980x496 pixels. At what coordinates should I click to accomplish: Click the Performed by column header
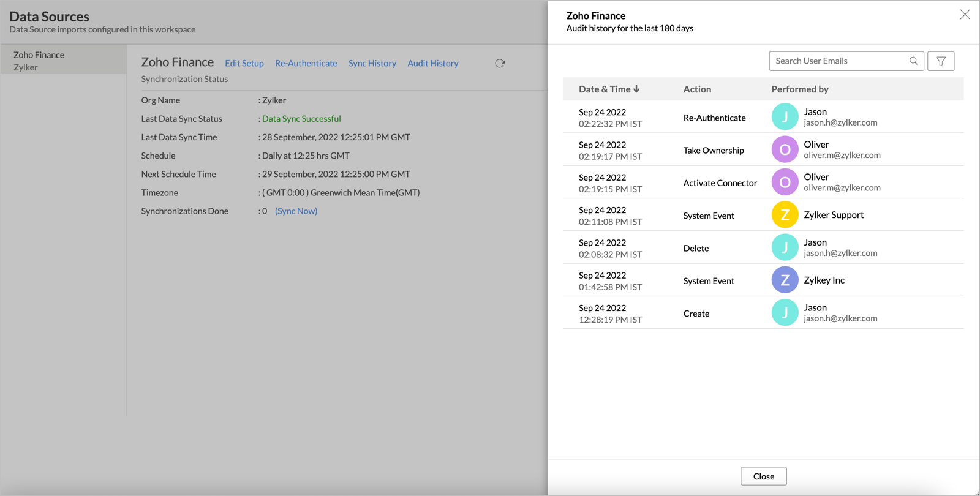tap(800, 89)
